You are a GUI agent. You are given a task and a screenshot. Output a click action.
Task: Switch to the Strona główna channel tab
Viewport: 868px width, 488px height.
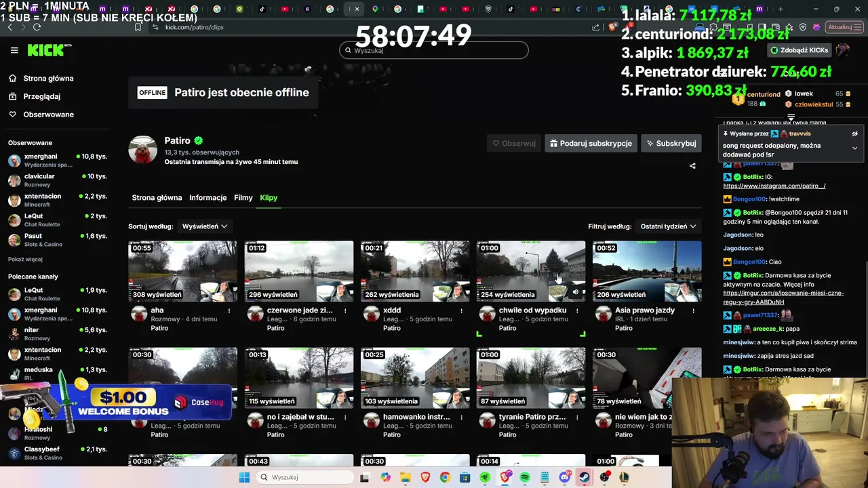(x=157, y=198)
